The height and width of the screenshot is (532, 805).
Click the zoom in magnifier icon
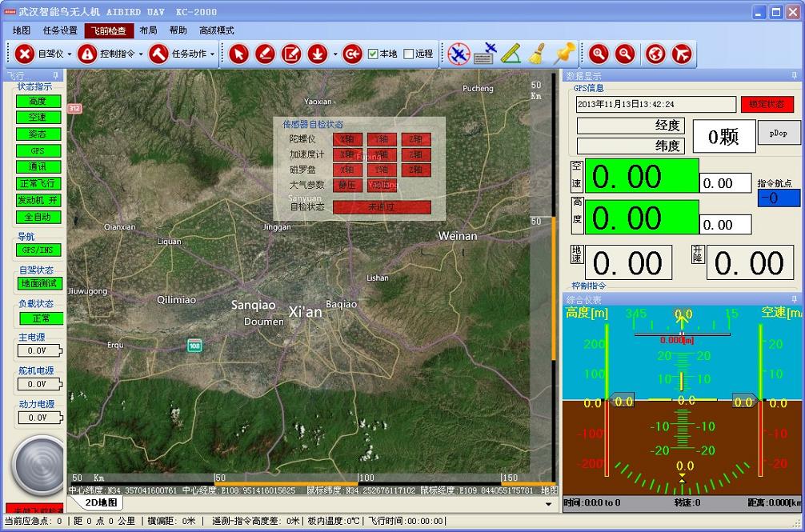coord(599,54)
